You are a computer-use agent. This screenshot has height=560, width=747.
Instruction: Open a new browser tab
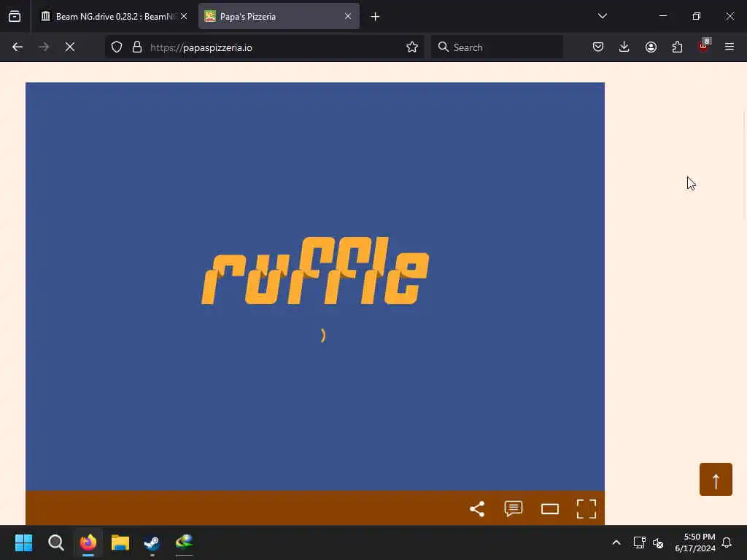[x=375, y=17]
